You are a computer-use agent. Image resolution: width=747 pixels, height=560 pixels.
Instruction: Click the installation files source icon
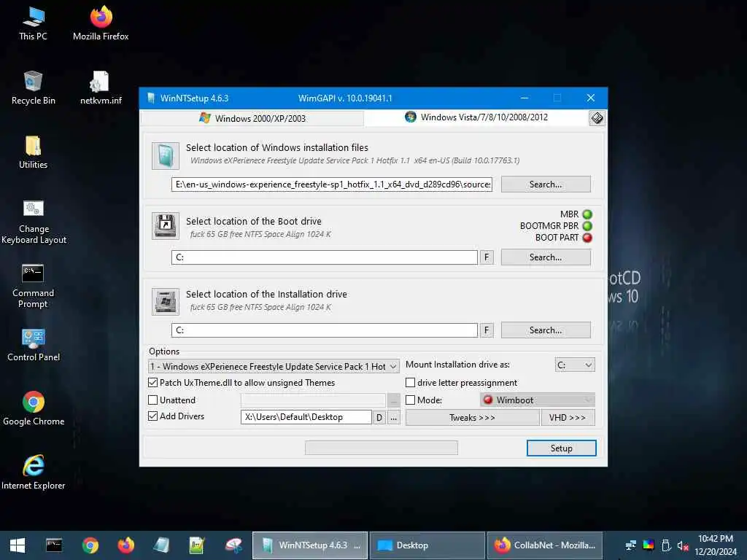(166, 156)
